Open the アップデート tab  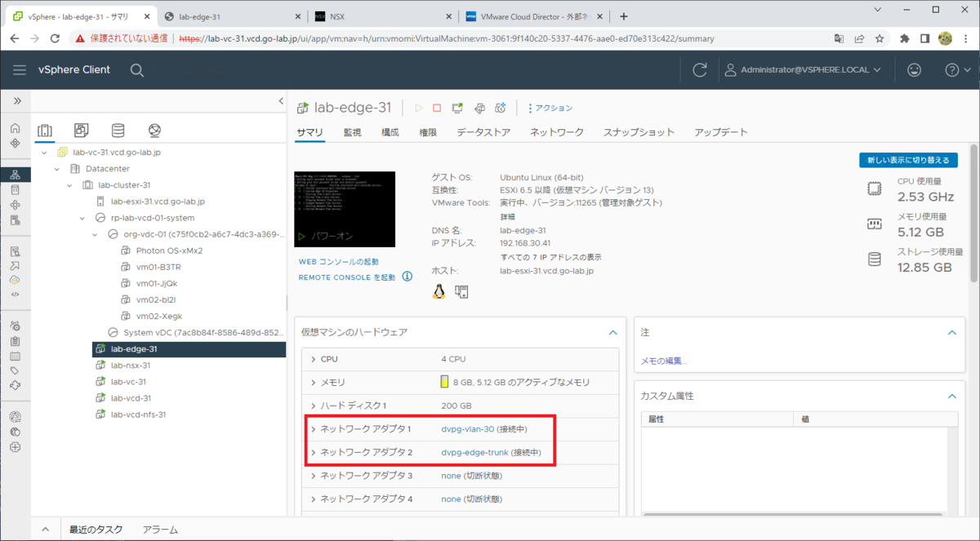click(721, 132)
